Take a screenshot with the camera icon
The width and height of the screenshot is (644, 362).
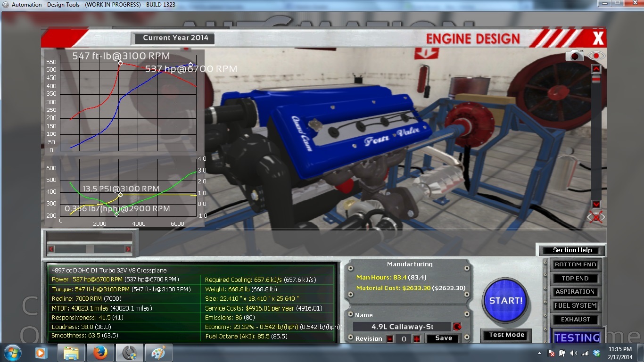tap(574, 56)
